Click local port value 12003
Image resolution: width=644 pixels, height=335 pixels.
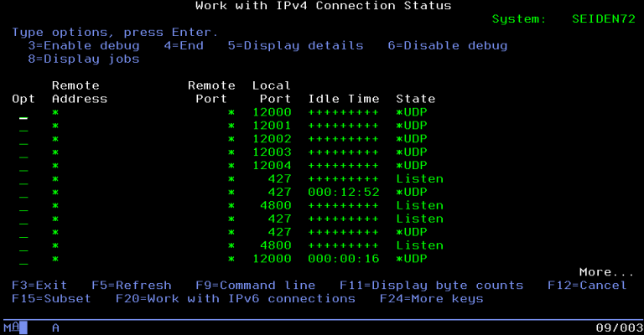click(x=272, y=152)
